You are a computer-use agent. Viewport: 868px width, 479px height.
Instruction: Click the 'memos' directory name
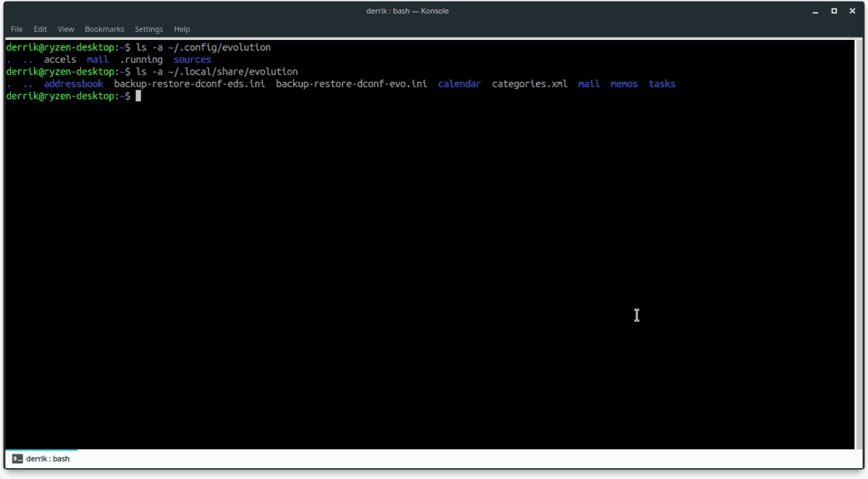pyautogui.click(x=624, y=83)
